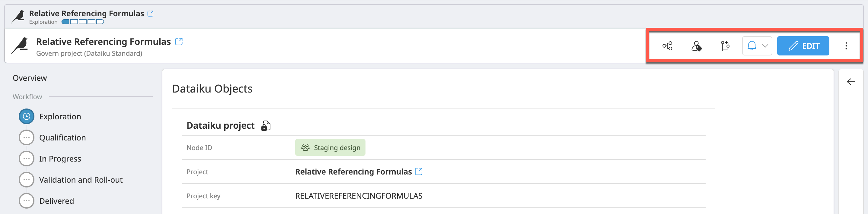Click the Project key label
868x214 pixels.
coord(203,196)
